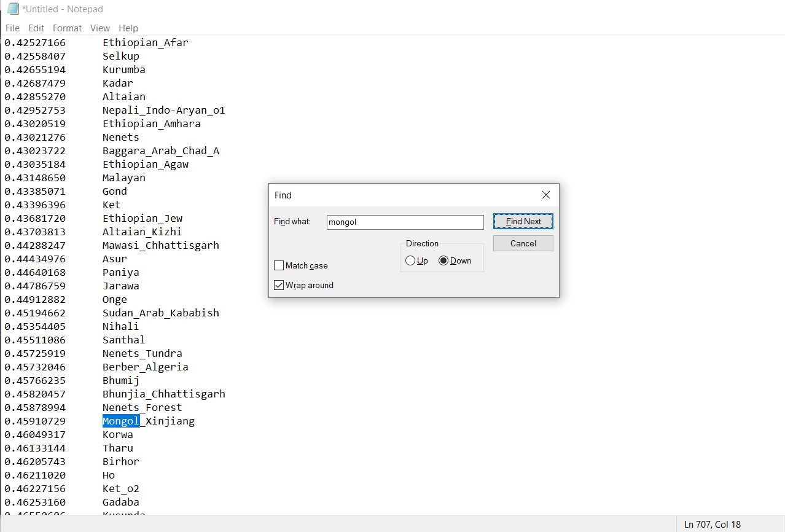
Task: Click the text Malayan
Action: [x=124, y=178]
